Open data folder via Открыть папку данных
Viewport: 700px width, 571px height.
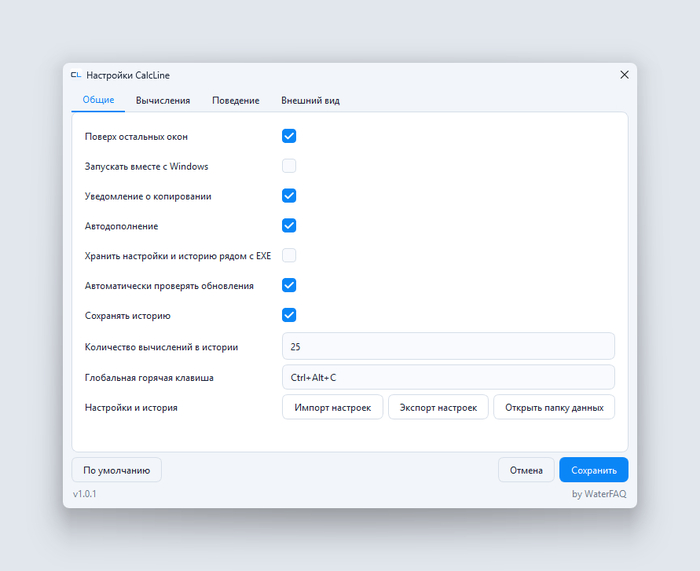coord(554,407)
